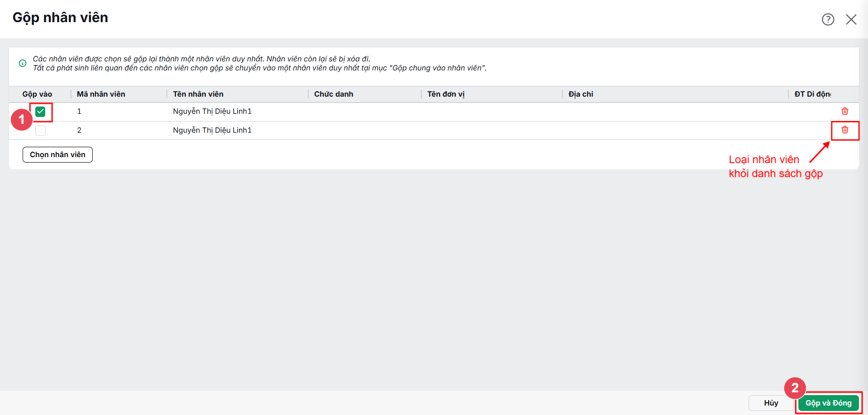Click the Địa chỉ column header
The image size is (868, 415).
(580, 94)
